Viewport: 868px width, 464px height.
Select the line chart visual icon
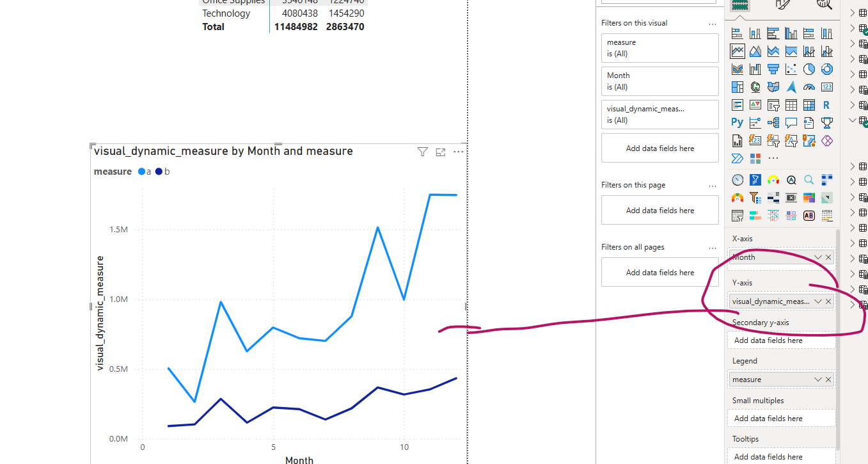(738, 51)
